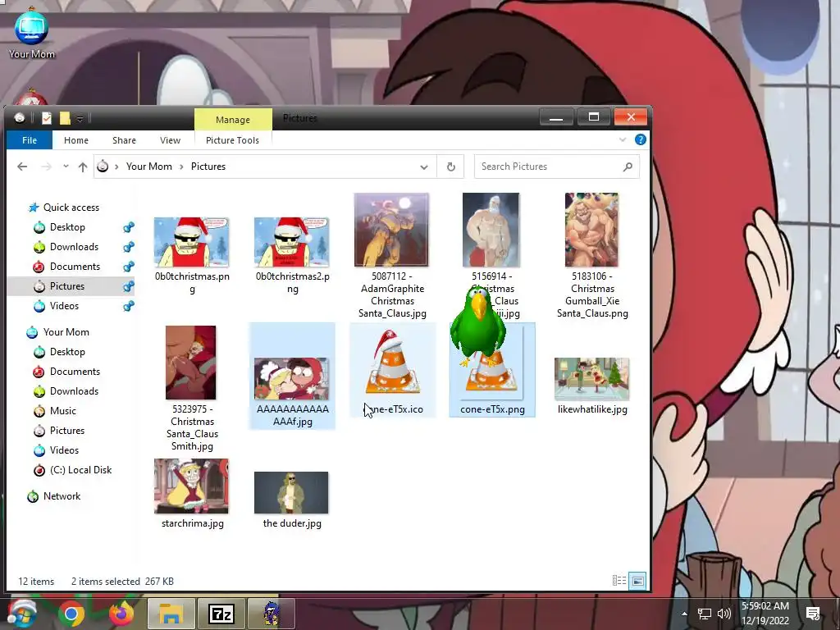Click the forward navigation arrow
The width and height of the screenshot is (840, 630).
click(x=47, y=167)
